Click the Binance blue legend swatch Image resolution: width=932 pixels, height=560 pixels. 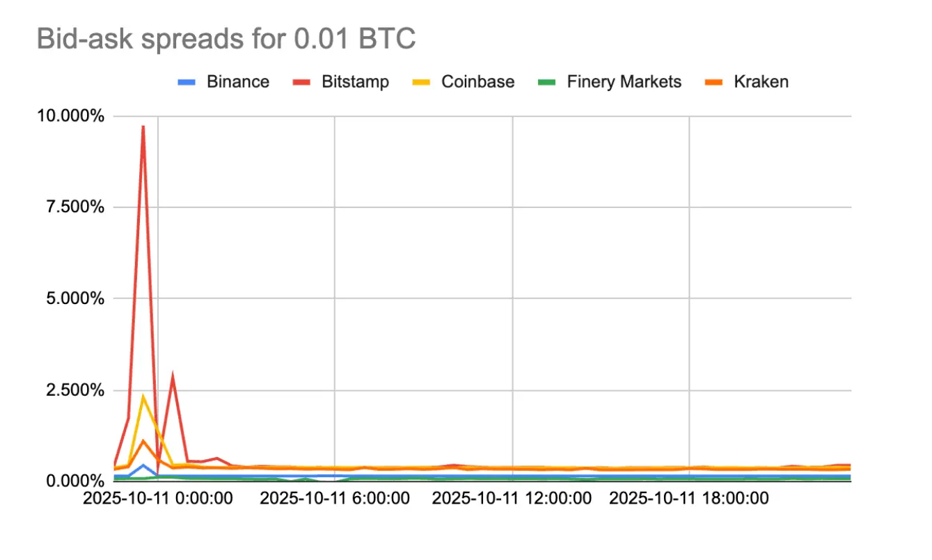click(187, 82)
